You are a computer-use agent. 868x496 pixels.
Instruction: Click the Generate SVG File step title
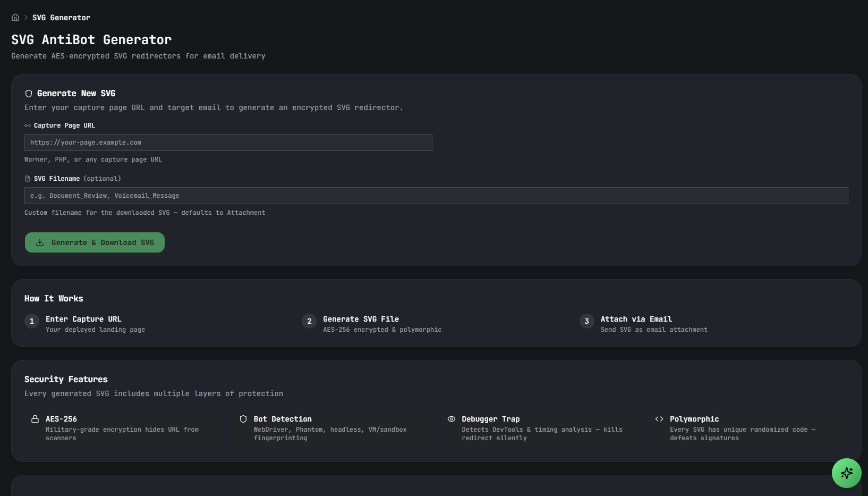[x=361, y=319]
